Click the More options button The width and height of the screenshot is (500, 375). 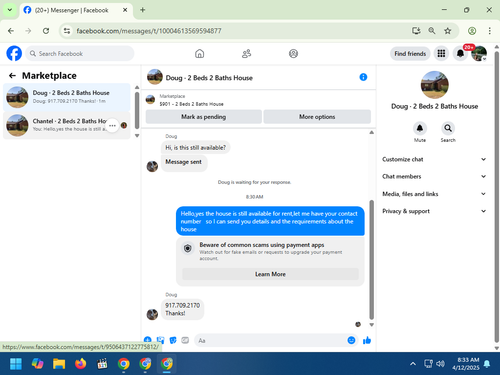click(x=317, y=117)
